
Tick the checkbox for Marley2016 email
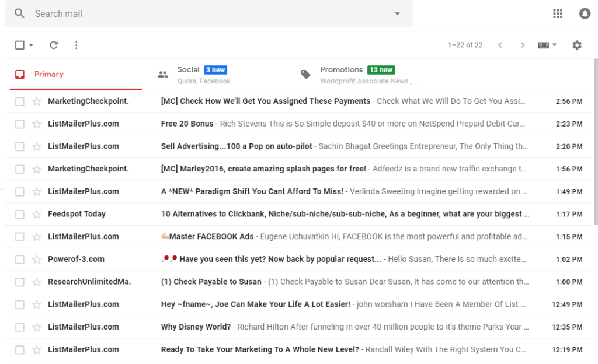tap(20, 169)
